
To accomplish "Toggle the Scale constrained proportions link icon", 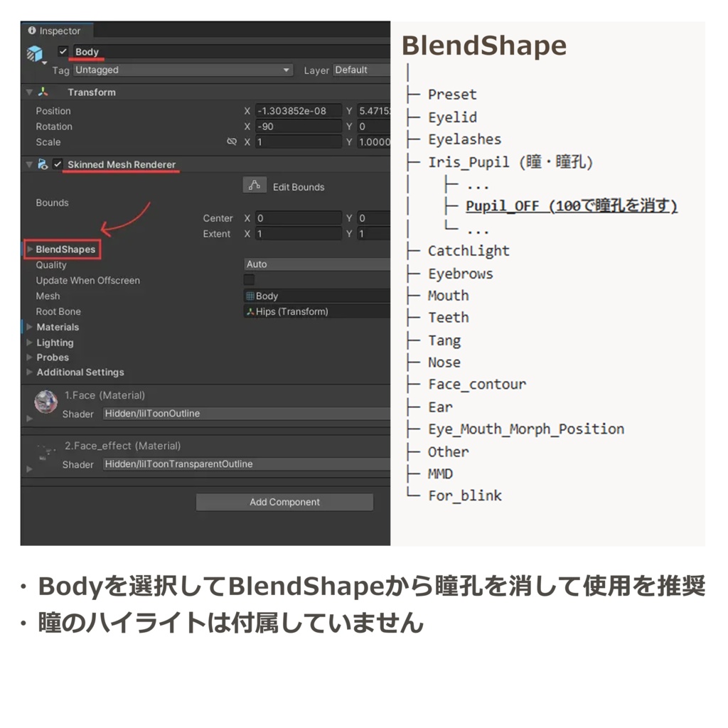I will click(x=232, y=141).
